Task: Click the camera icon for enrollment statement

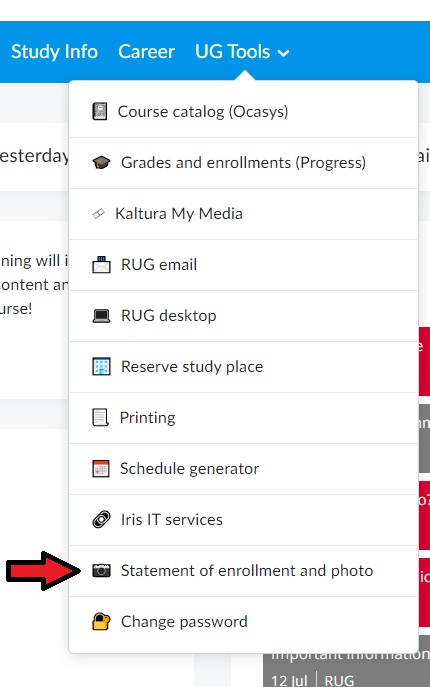Action: 101,570
